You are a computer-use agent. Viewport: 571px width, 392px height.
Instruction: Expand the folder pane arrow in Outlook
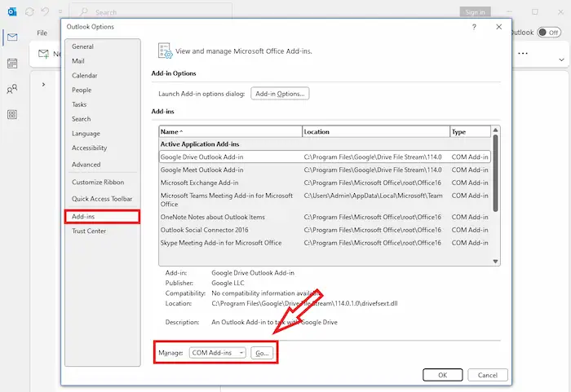point(43,85)
